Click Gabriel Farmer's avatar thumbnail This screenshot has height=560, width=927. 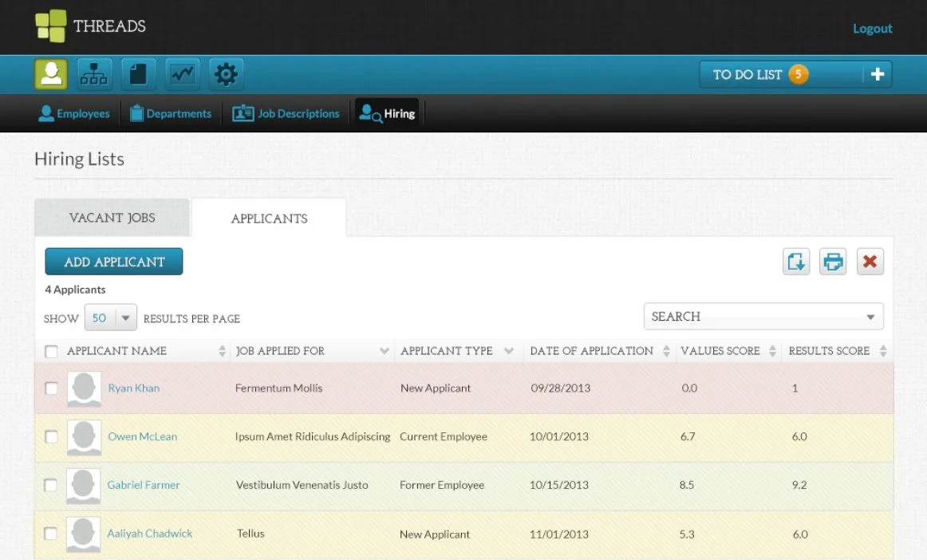click(x=83, y=486)
